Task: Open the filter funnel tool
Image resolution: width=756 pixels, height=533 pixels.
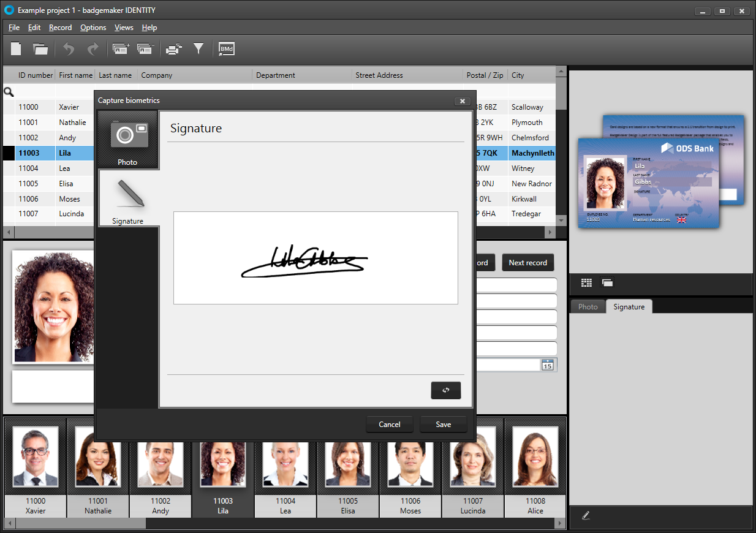Action: tap(198, 48)
